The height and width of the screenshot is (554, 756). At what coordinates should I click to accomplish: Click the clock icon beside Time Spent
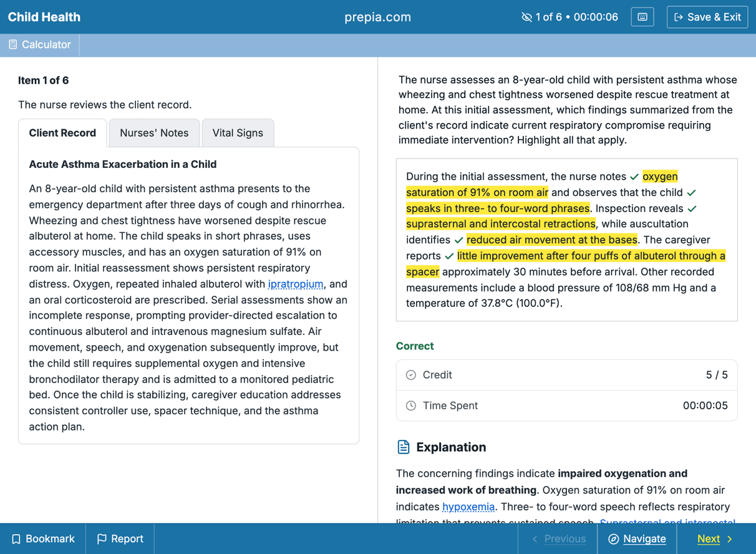pos(411,406)
